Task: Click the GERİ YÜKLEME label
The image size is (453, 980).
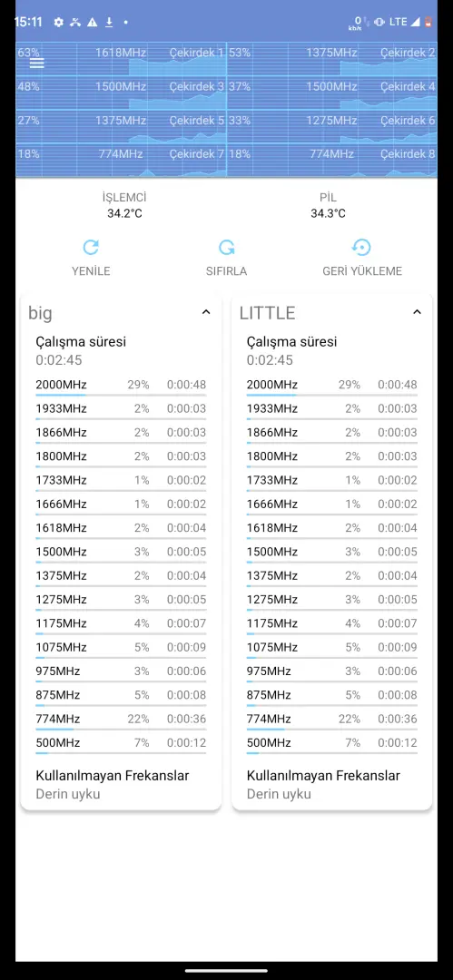Action: pyautogui.click(x=362, y=271)
